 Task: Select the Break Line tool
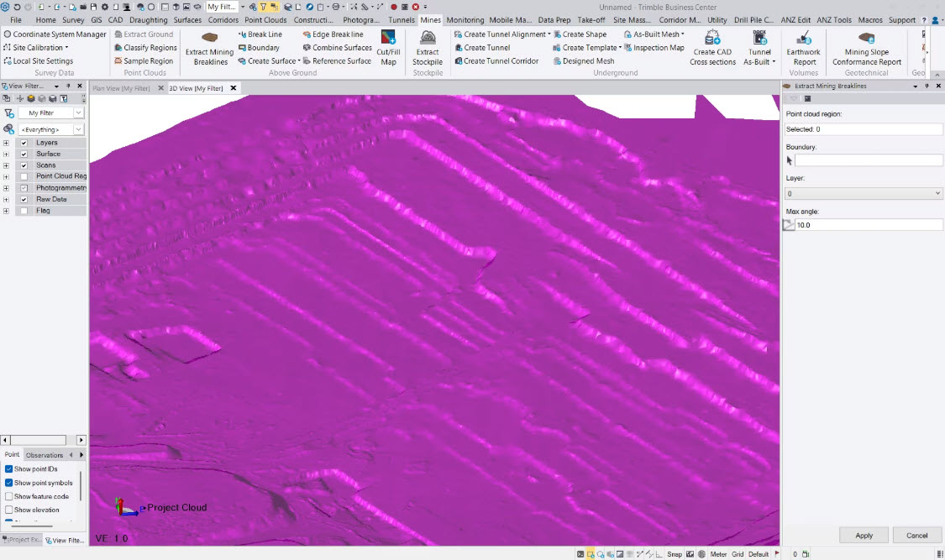pos(260,34)
